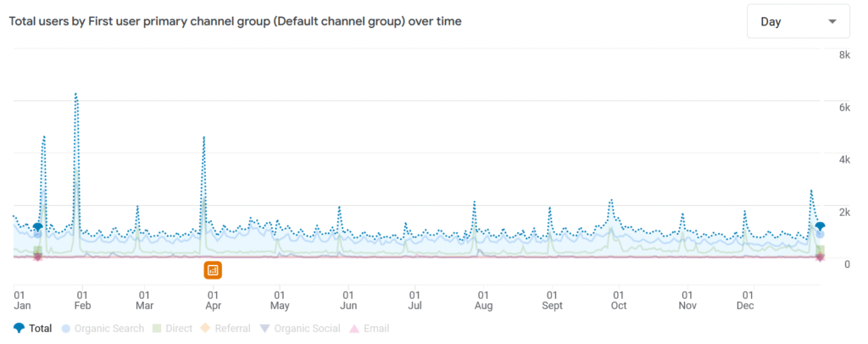The height and width of the screenshot is (344, 868).
Task: Click the blue Total marker at chart start
Action: pyautogui.click(x=37, y=227)
